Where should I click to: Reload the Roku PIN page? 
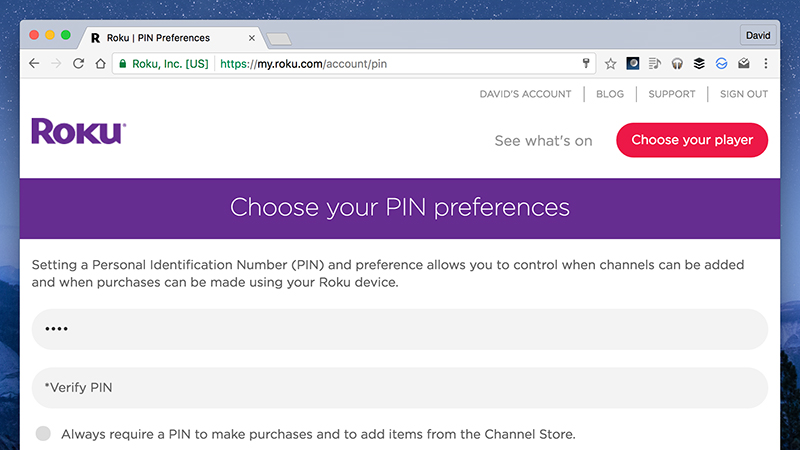pos(78,64)
